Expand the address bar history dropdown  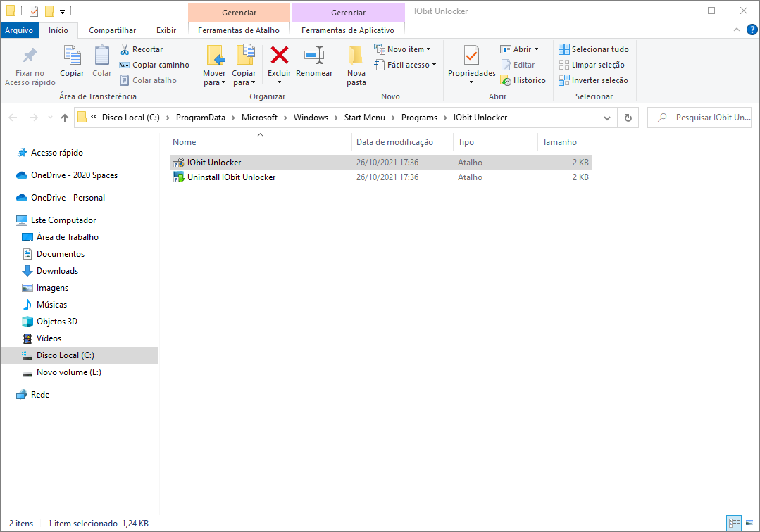click(x=607, y=118)
